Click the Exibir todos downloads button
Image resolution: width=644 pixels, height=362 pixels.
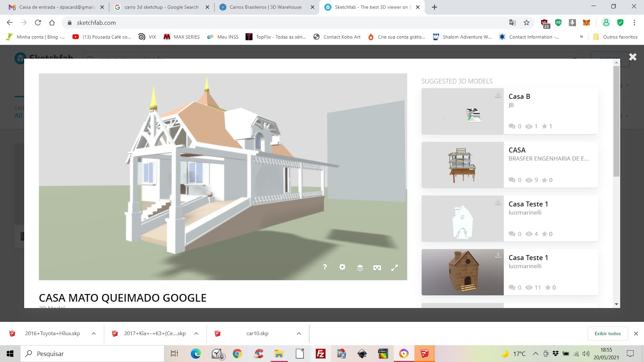(607, 333)
